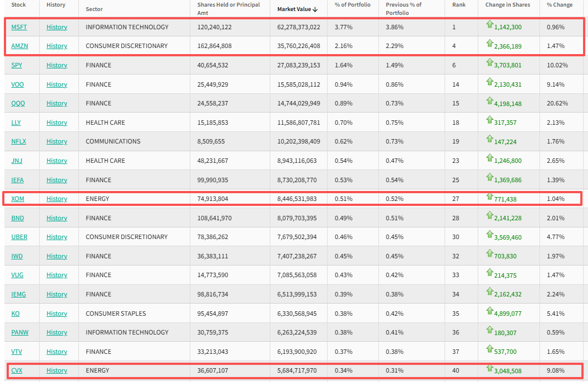Click the green up arrow in XOM row
Screen dimensions: 588x382
(x=489, y=197)
